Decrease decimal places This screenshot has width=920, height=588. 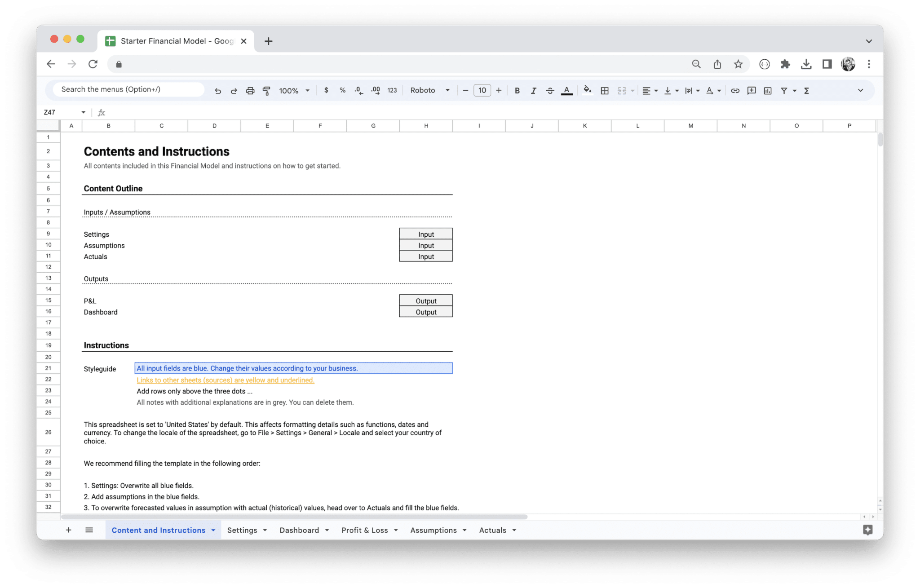coord(358,90)
